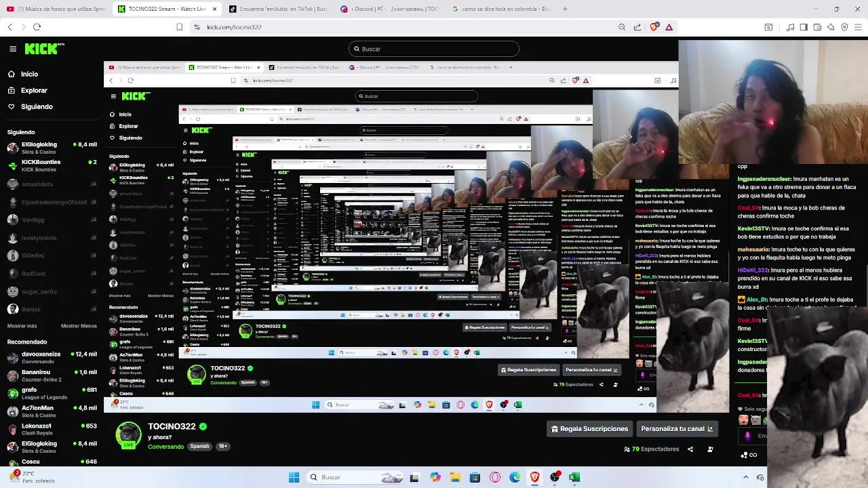Open the Kick hamburger sidebar menu
This screenshot has height=488, width=868.
point(13,49)
